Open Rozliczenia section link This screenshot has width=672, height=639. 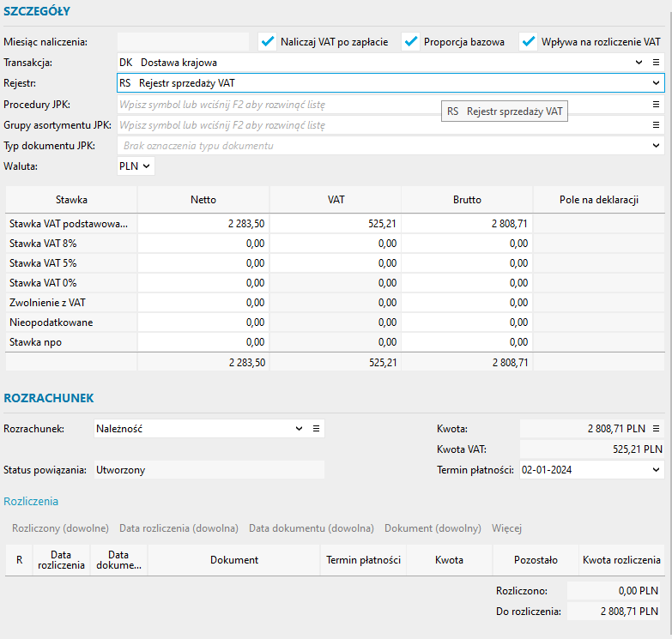[x=31, y=502]
